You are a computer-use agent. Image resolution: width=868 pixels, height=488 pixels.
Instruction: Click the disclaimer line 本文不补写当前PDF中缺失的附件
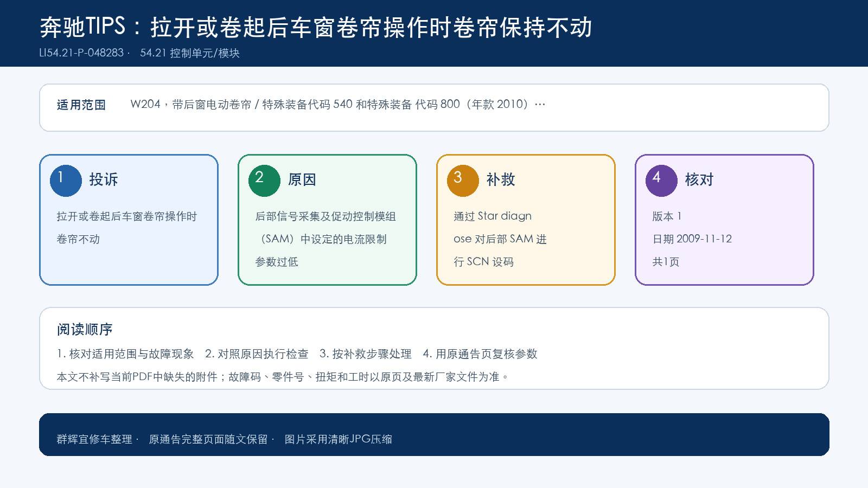(283, 377)
